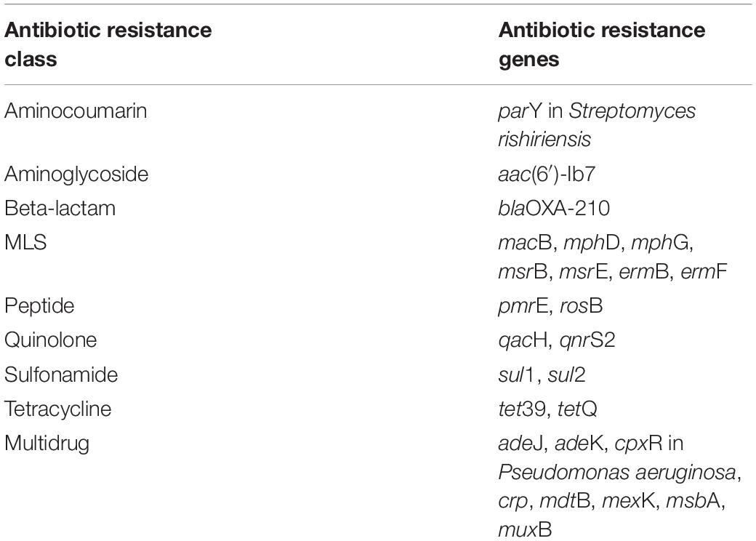Viewport: 756px width, 541px height.
Task: Click the 'Antibiotic resistance genes' column header
Action: [602, 44]
